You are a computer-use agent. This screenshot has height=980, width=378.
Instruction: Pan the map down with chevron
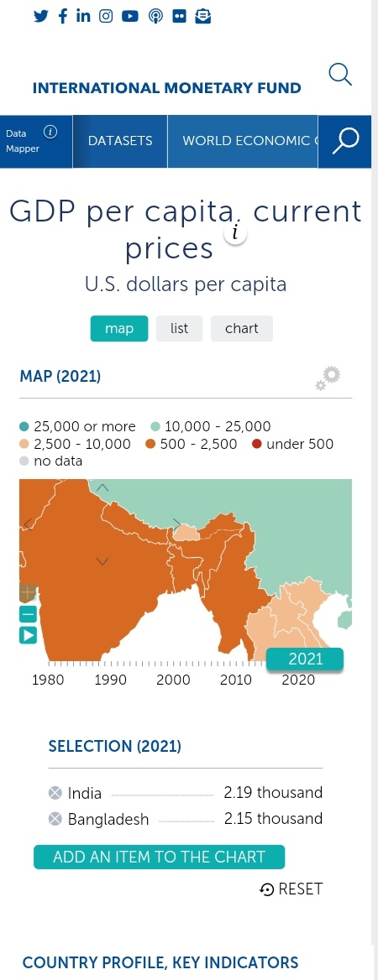click(102, 561)
